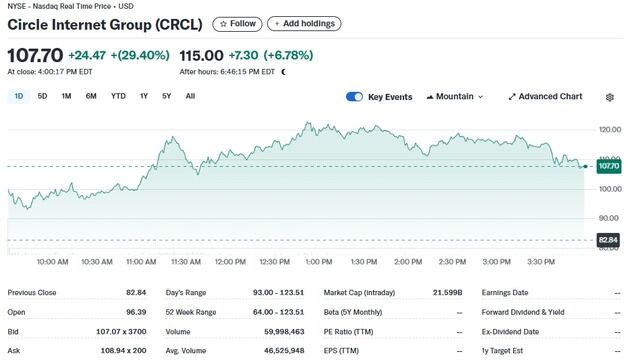Show the YTD chart range

118,96
